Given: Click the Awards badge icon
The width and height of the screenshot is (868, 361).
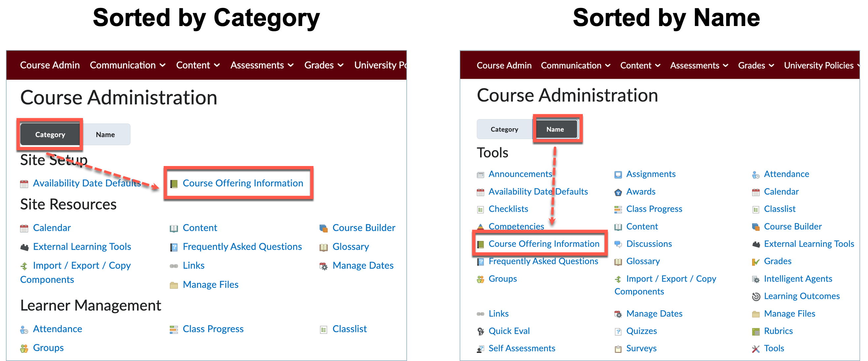Looking at the screenshot, I should click(618, 192).
